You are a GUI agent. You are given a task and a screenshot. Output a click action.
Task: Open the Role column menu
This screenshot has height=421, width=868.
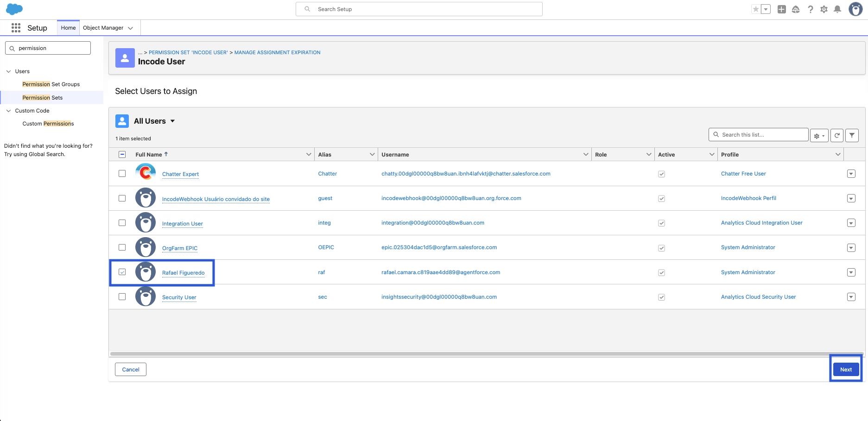pos(649,155)
